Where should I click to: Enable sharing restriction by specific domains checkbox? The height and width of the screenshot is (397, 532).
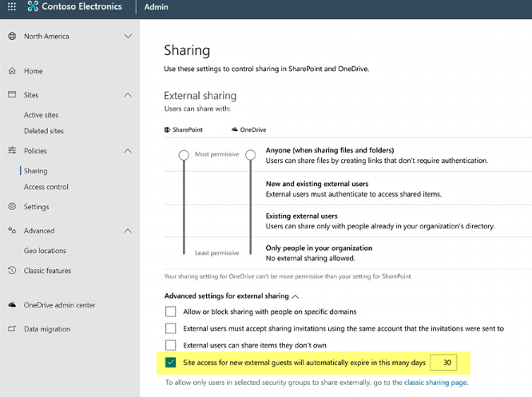(170, 312)
